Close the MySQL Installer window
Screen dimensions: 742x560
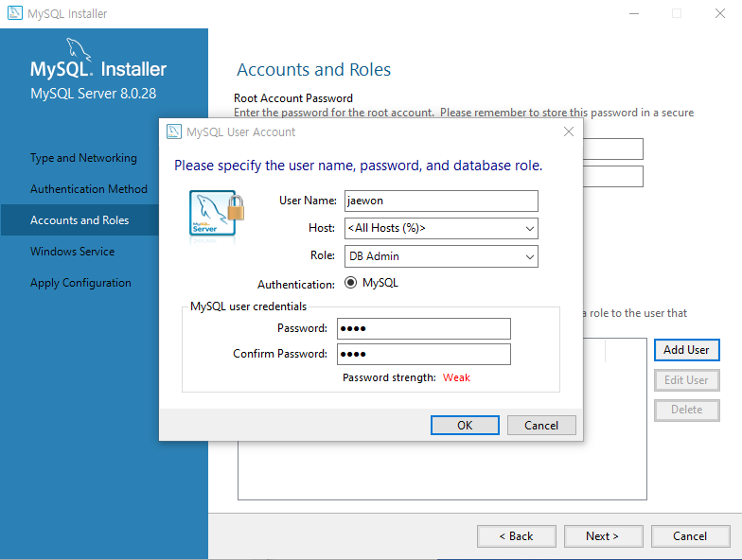point(719,13)
